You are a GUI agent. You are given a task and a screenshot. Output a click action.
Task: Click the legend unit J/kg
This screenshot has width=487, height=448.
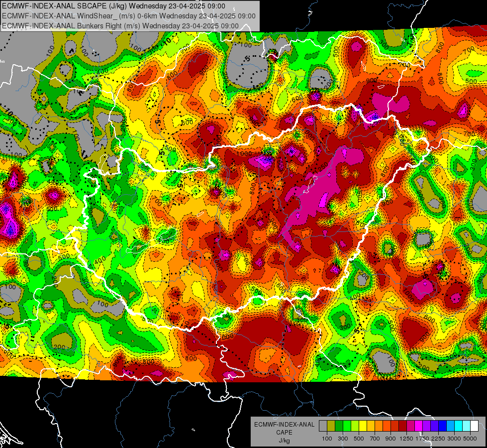click(284, 441)
